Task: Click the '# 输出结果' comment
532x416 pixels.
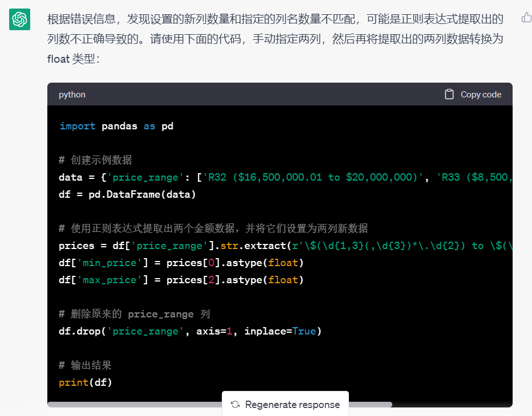Action: (x=85, y=365)
